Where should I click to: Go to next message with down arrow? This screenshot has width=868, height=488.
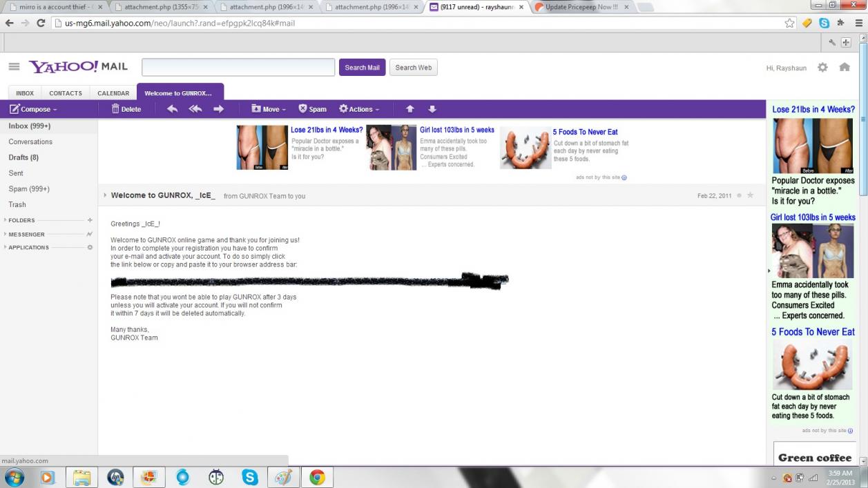click(432, 109)
